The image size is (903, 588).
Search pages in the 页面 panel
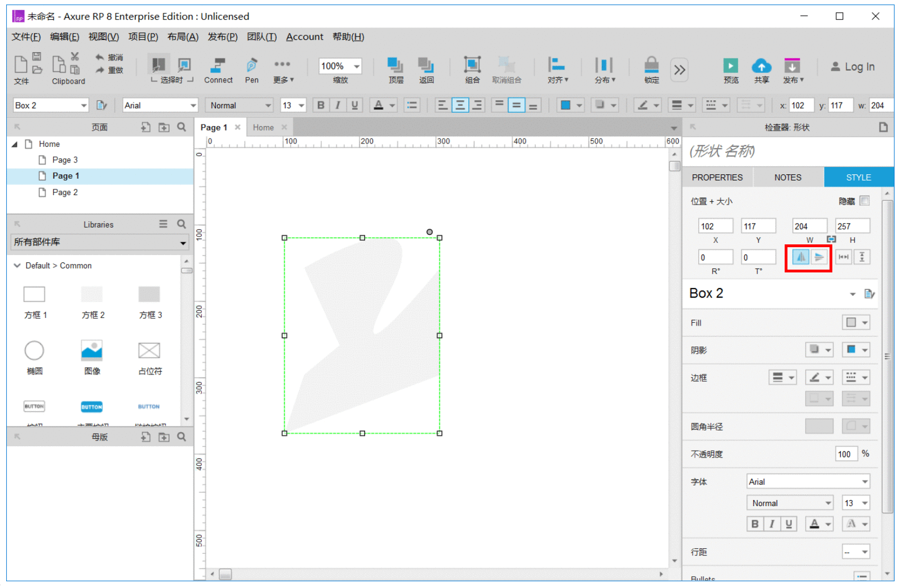(x=182, y=127)
